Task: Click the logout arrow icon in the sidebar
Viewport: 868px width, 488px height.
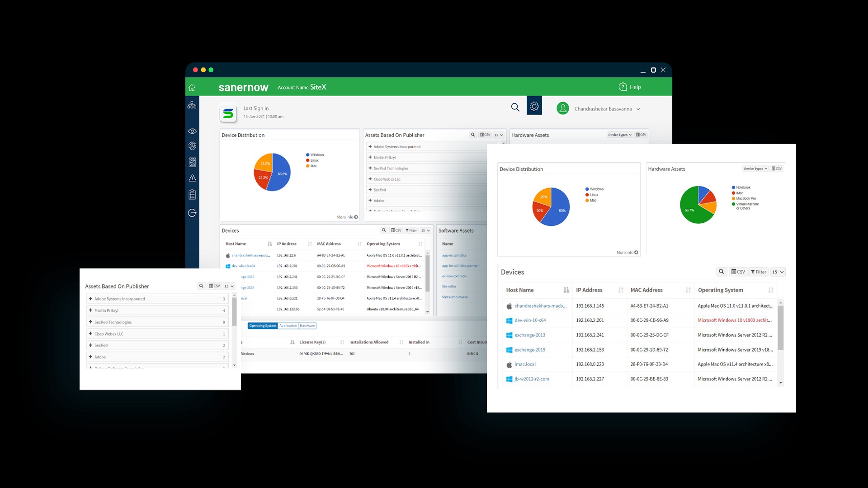Action: pos(192,213)
